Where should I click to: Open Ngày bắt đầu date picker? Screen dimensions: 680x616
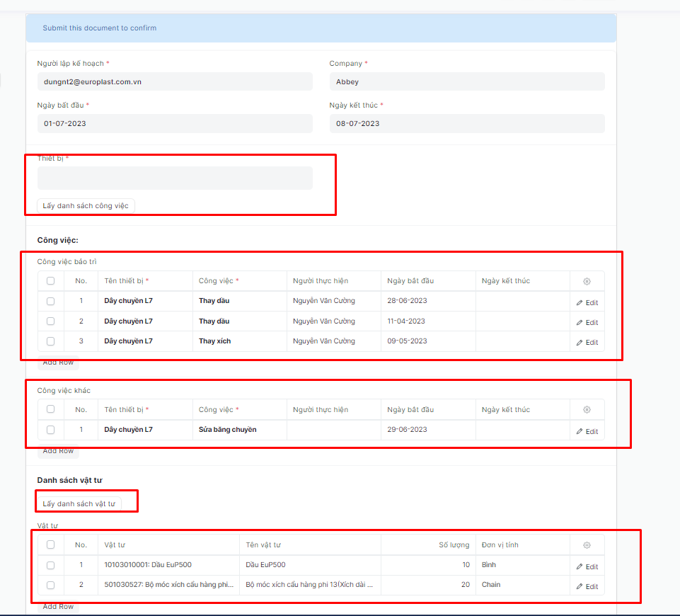click(175, 123)
